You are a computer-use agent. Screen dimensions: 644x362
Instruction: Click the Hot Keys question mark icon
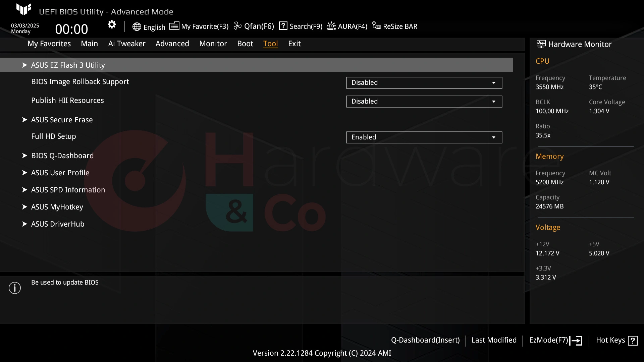[x=633, y=341]
